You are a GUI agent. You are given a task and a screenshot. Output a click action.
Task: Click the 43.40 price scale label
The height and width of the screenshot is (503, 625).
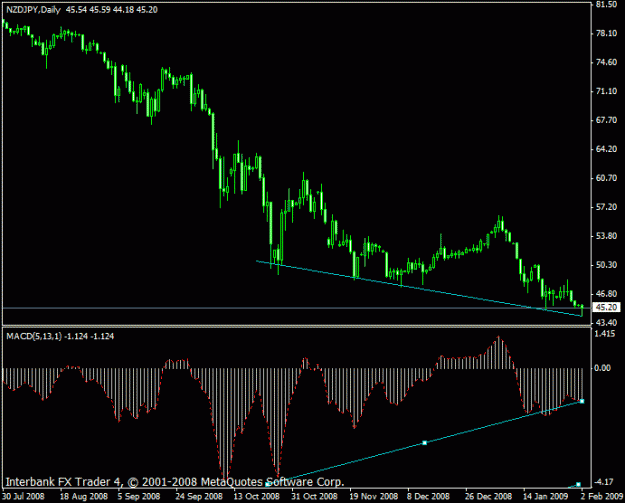[606, 322]
